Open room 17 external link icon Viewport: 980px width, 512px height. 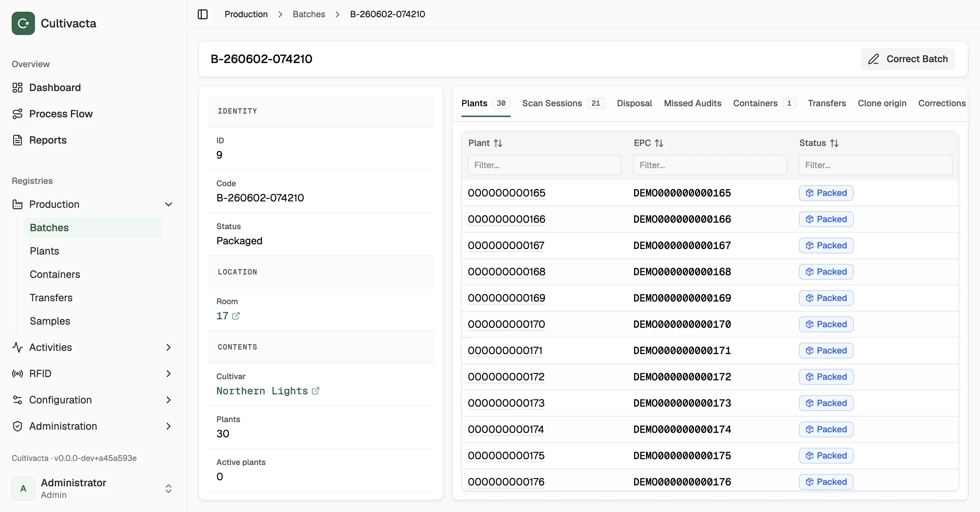coord(236,316)
